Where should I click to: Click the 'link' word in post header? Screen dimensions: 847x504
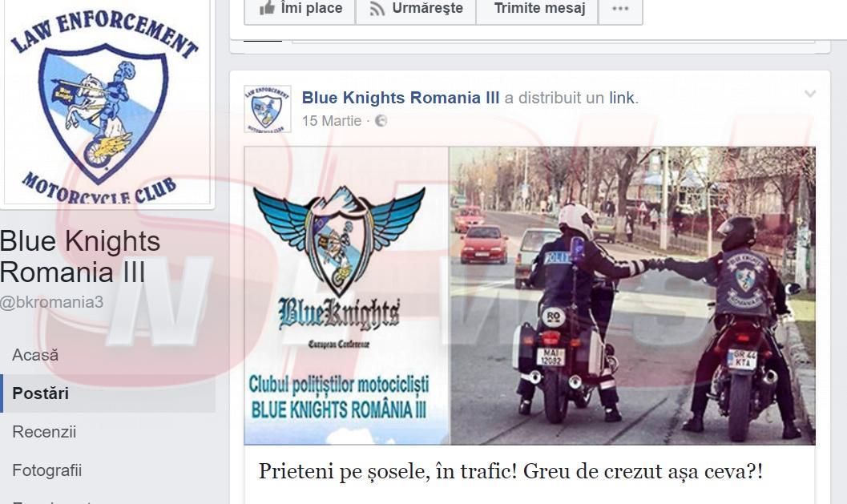622,98
